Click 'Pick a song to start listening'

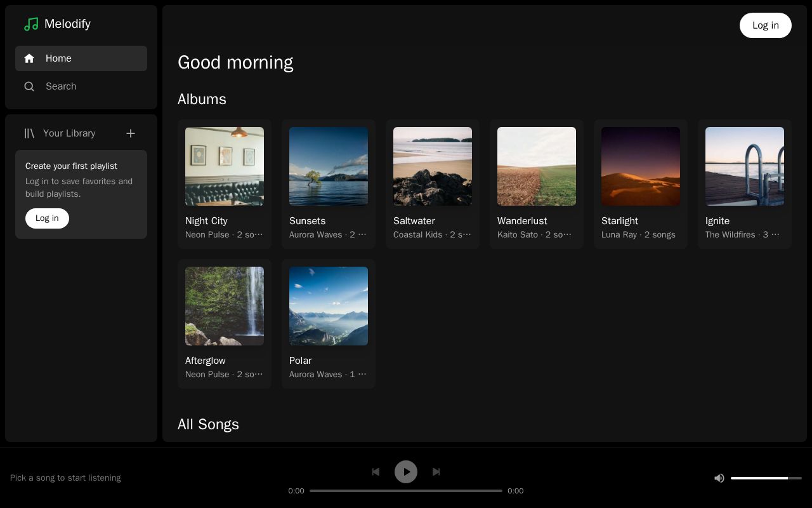[x=65, y=478]
